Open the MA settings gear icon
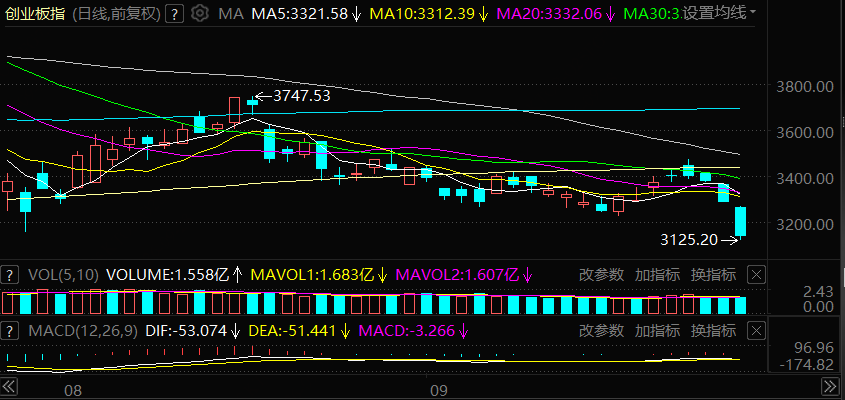Screen dimensions: 845x400 click(199, 13)
